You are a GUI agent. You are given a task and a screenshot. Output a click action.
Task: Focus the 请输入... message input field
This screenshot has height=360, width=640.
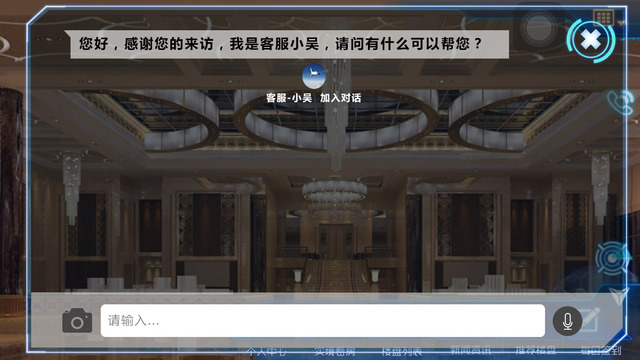click(x=322, y=320)
